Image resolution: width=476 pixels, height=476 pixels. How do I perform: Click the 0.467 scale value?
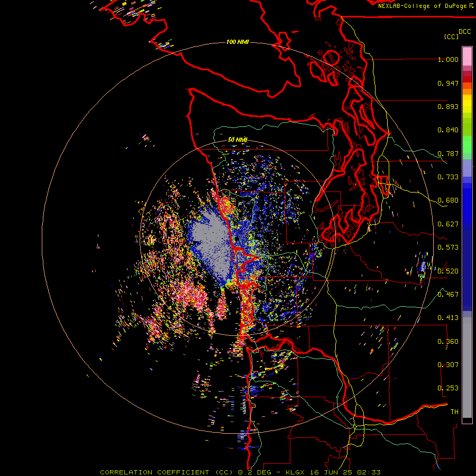[448, 294]
